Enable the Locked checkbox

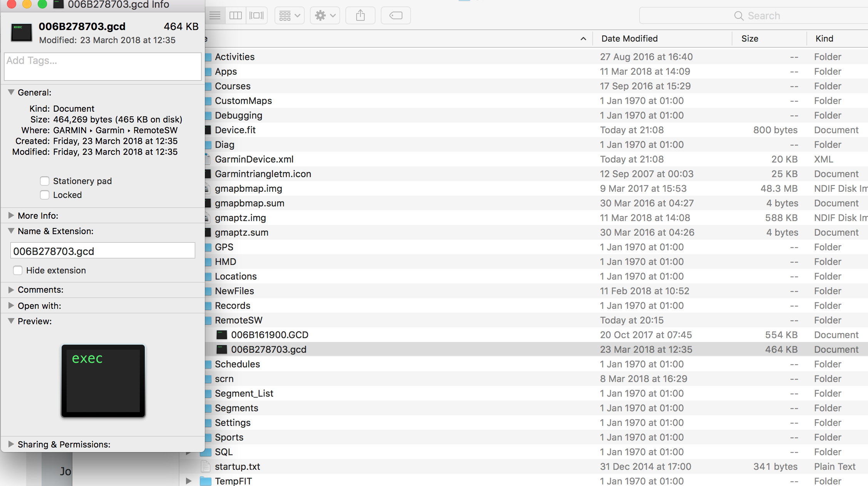[x=45, y=195]
